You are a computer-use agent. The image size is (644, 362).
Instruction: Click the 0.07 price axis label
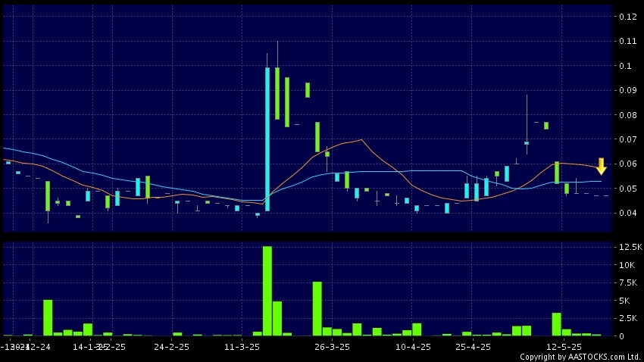[627, 139]
